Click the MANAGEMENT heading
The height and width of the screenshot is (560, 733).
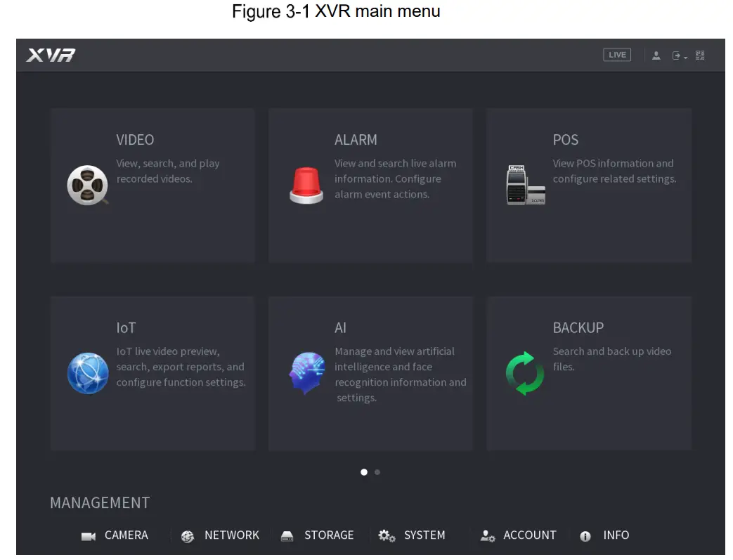click(x=100, y=503)
